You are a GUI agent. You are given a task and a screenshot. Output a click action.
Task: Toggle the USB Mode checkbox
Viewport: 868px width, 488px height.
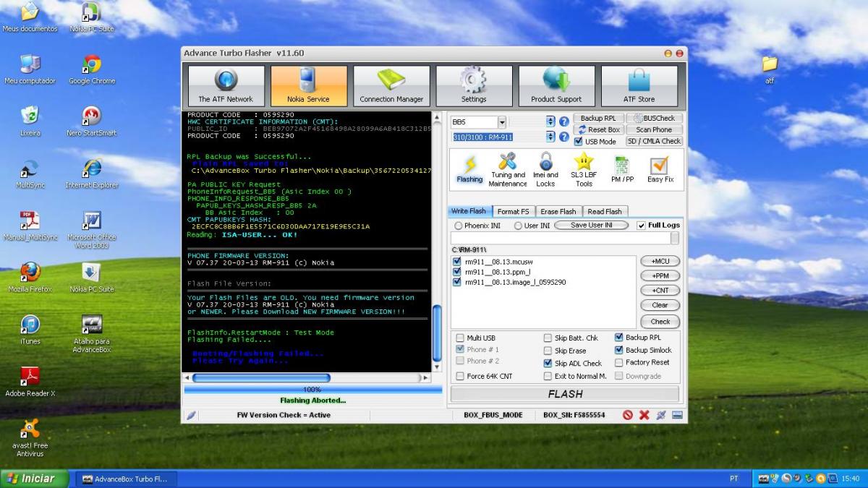578,142
